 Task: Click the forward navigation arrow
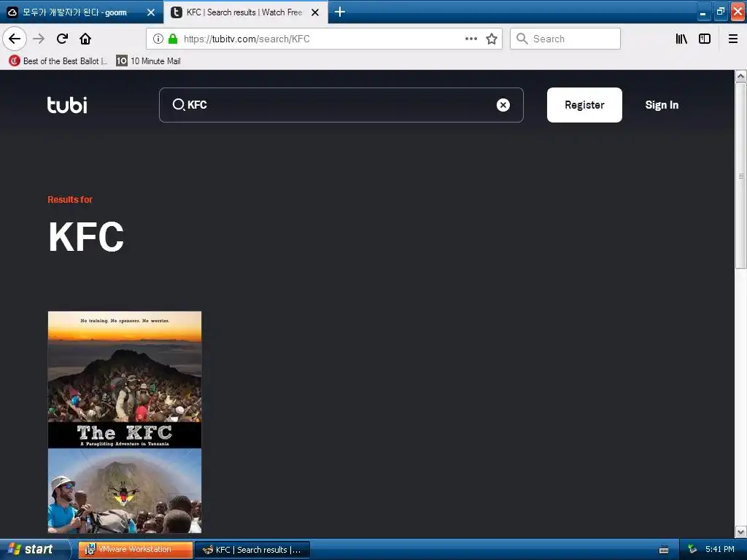[39, 39]
